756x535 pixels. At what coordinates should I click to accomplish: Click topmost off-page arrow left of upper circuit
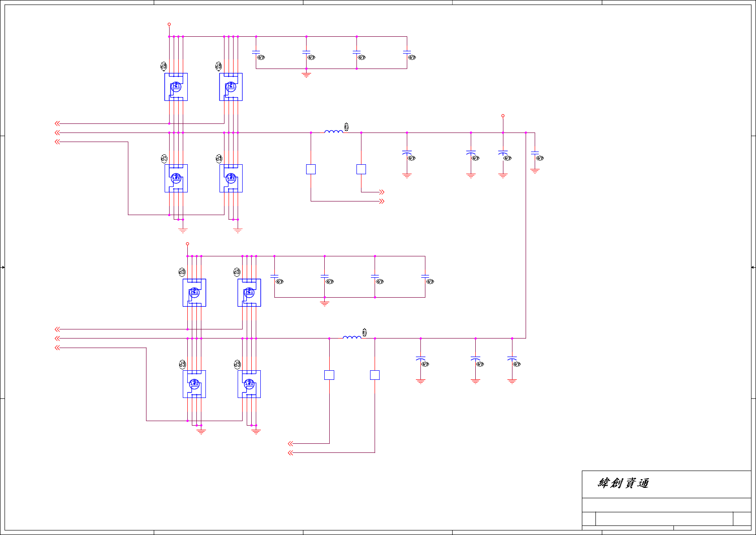click(57, 123)
